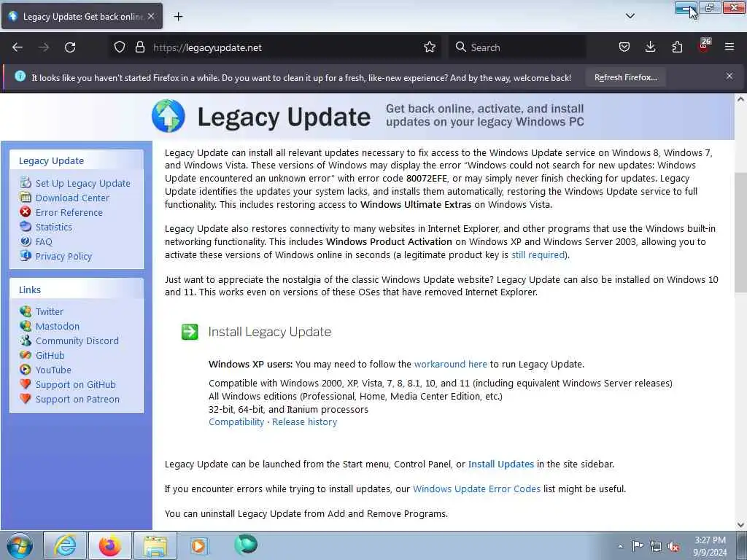Reload the page with the refresh icon

[x=70, y=47]
